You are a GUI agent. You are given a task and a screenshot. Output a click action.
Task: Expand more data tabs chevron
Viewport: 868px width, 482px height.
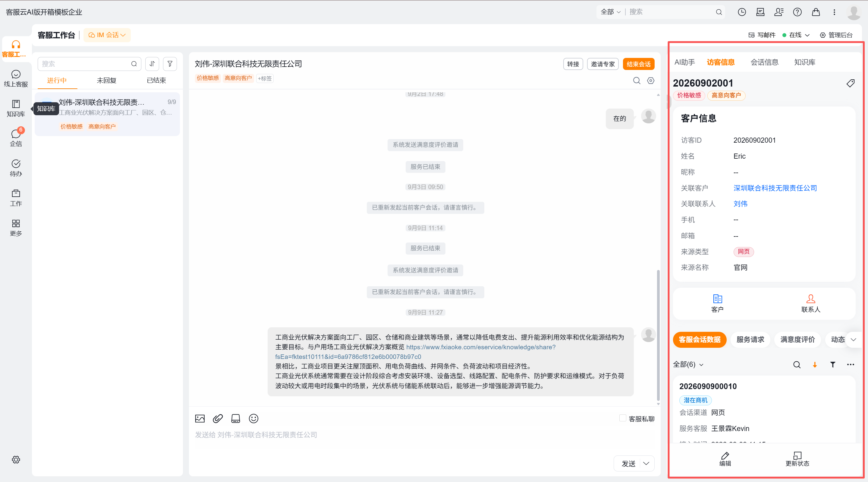(x=854, y=340)
